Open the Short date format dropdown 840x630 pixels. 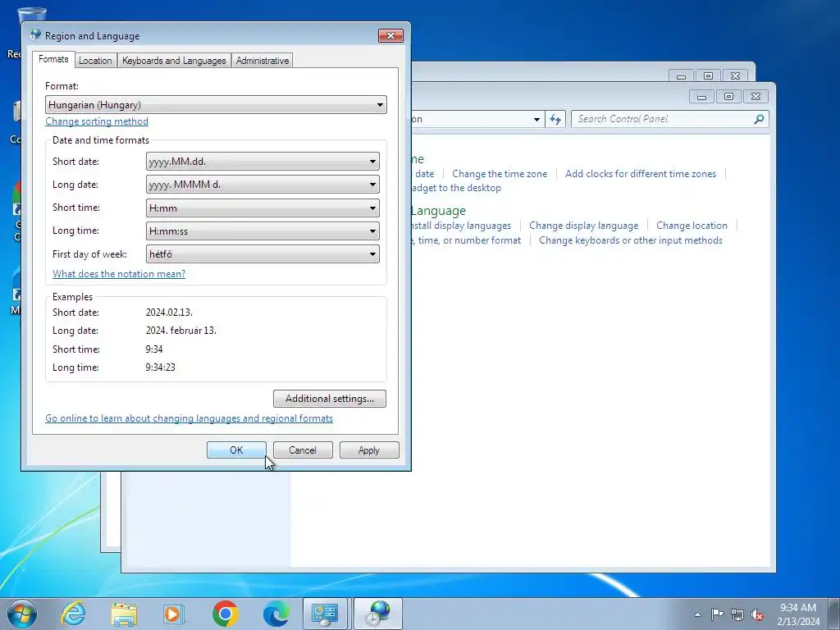(262, 162)
